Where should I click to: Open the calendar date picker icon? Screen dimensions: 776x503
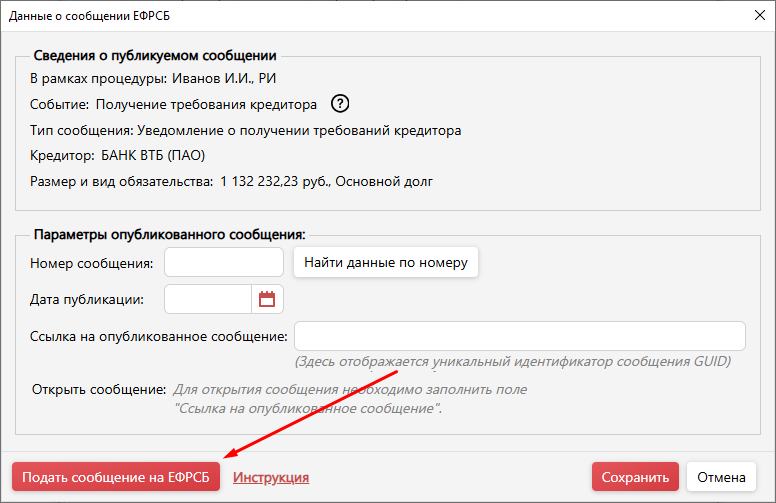coord(267,299)
